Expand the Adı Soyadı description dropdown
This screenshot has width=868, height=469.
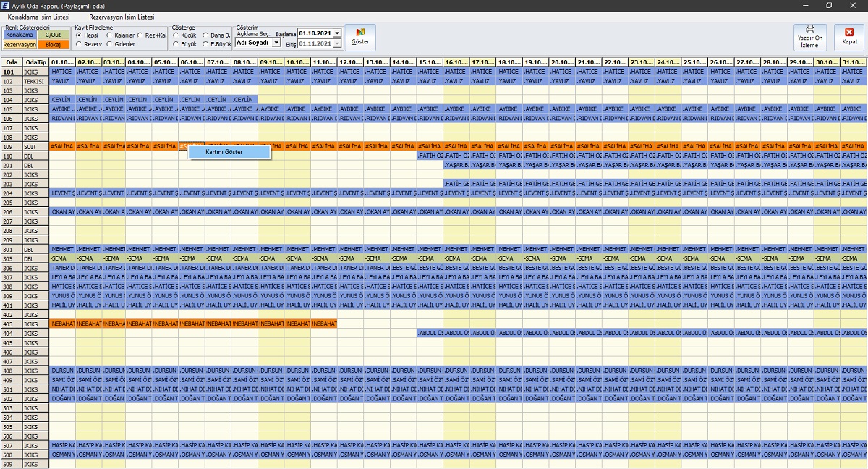[276, 43]
